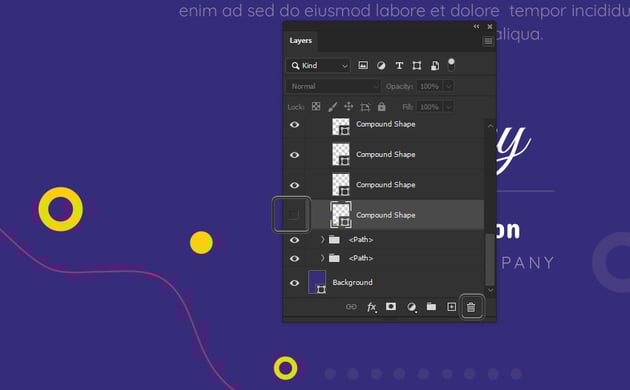Screen dimensions: 630x390
Task: Hide the third Compound Shape layer
Action: [x=295, y=185]
